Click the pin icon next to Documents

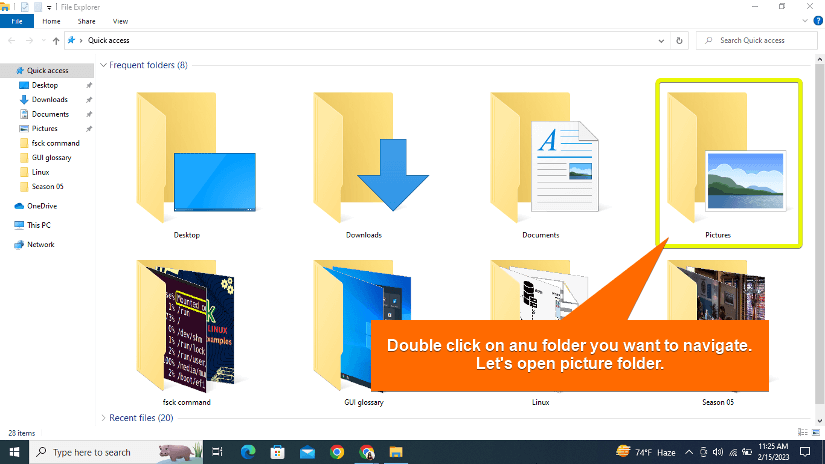[89, 114]
